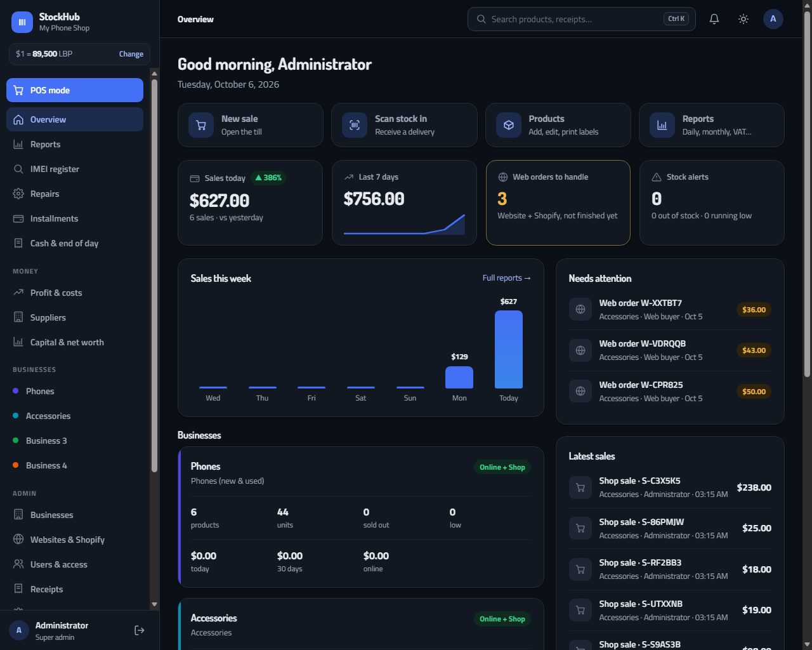
Task: Open the Sales today card
Action: tap(251, 202)
